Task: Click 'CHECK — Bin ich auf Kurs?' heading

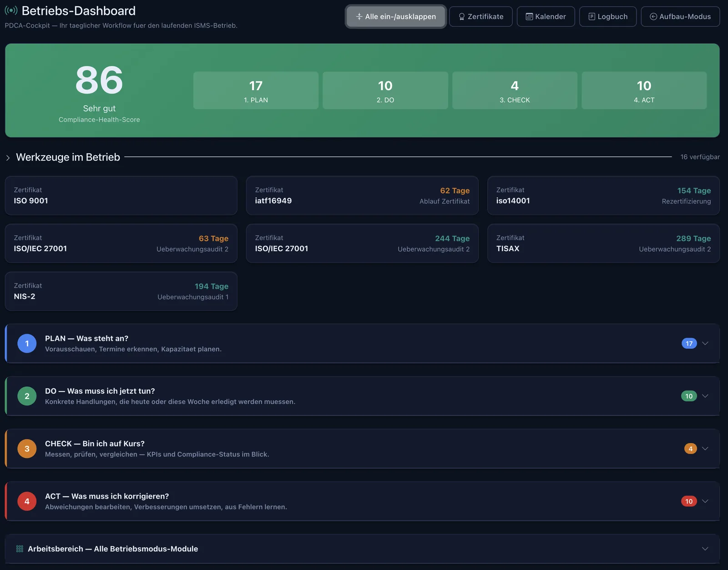Action: (95, 444)
